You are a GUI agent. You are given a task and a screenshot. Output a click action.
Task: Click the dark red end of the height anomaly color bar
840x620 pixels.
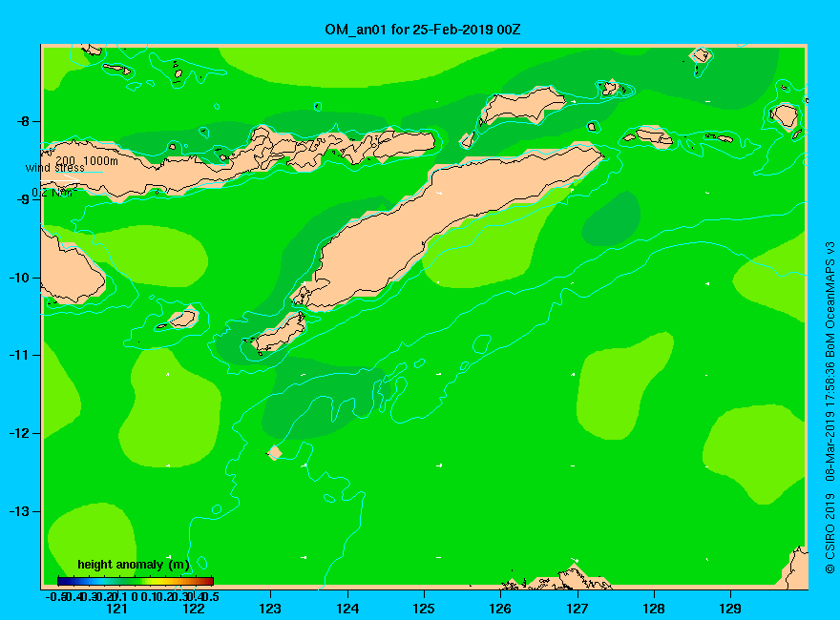209,581
